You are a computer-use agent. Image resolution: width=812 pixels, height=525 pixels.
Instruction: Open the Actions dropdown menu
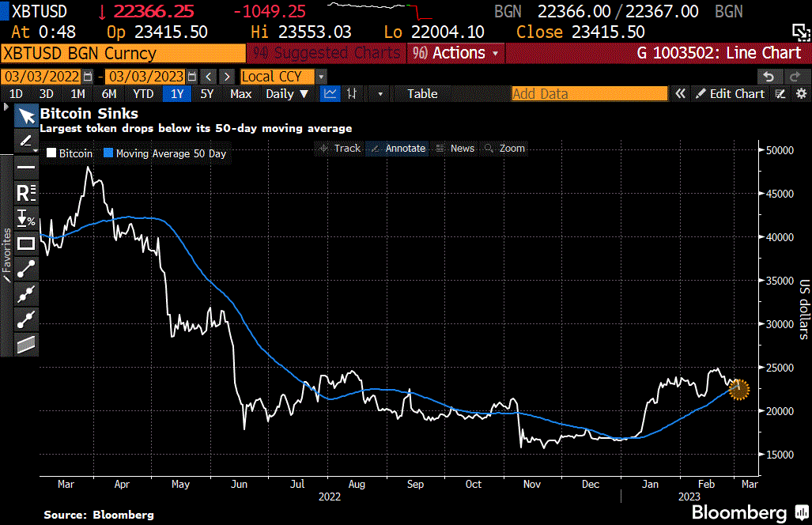pyautogui.click(x=455, y=53)
